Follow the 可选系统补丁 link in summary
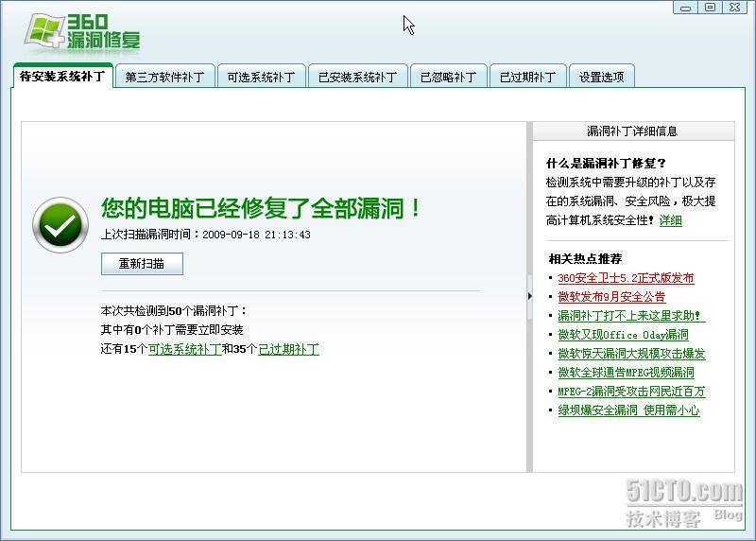Image resolution: width=756 pixels, height=541 pixels. coord(185,349)
